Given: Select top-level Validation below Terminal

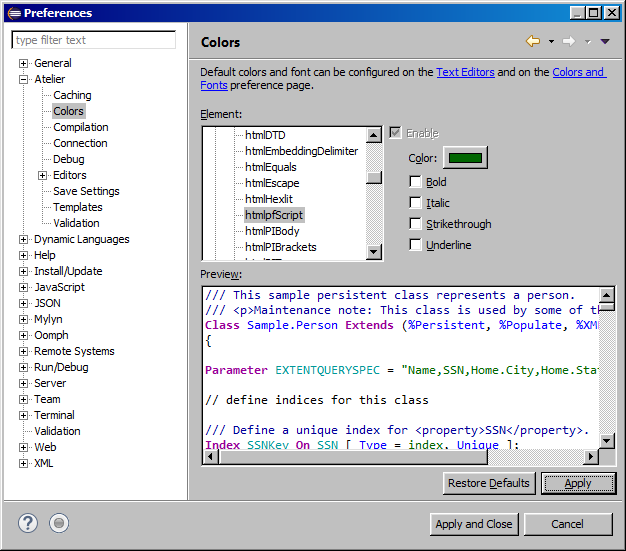Looking at the screenshot, I should 57,431.
